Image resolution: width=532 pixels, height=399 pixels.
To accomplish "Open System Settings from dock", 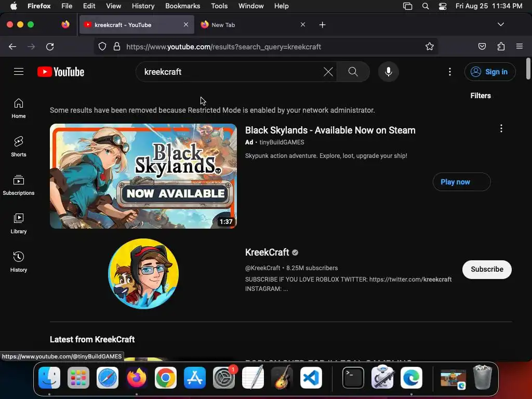I will click(223, 378).
